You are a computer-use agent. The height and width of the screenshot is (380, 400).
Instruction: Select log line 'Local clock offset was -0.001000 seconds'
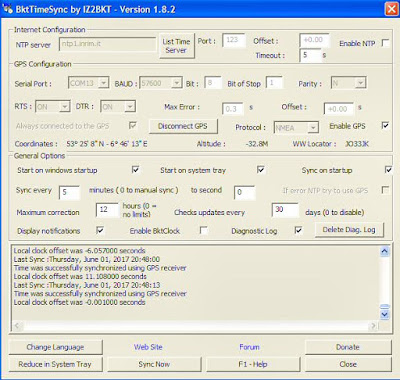tap(79, 302)
